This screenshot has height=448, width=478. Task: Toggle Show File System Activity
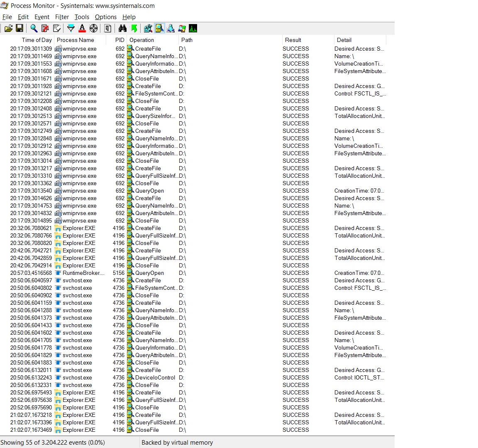[x=159, y=28]
